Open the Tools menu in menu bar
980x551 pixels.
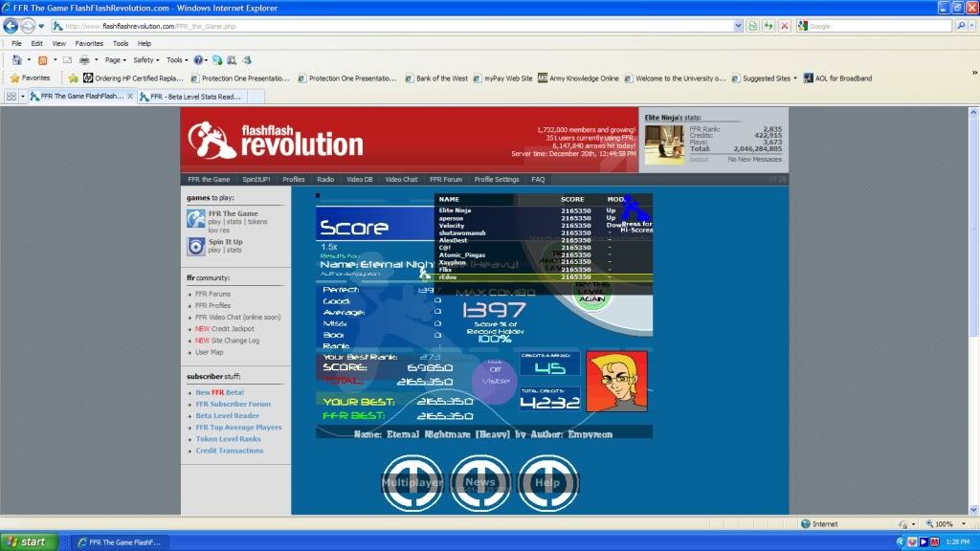[x=121, y=43]
